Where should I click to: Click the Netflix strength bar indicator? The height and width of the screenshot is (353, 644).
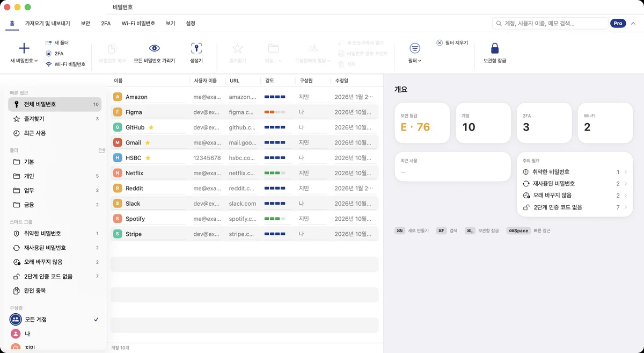tap(275, 173)
